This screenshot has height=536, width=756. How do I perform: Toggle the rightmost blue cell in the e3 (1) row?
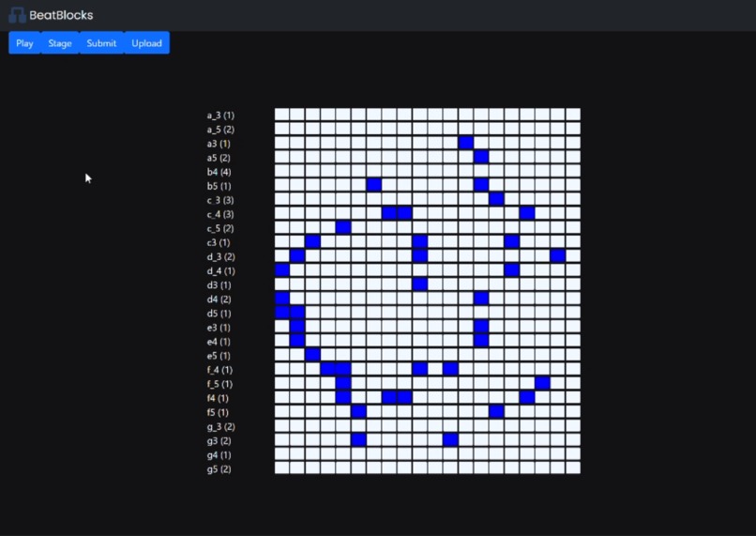pos(481,327)
